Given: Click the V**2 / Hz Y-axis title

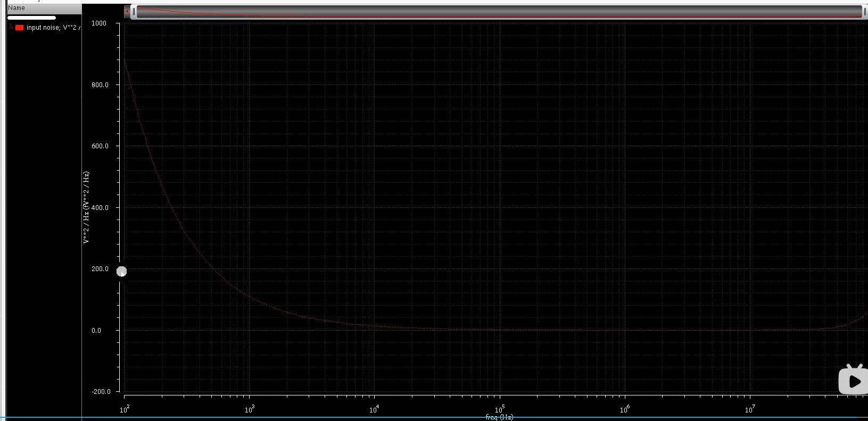Looking at the screenshot, I should (86, 207).
